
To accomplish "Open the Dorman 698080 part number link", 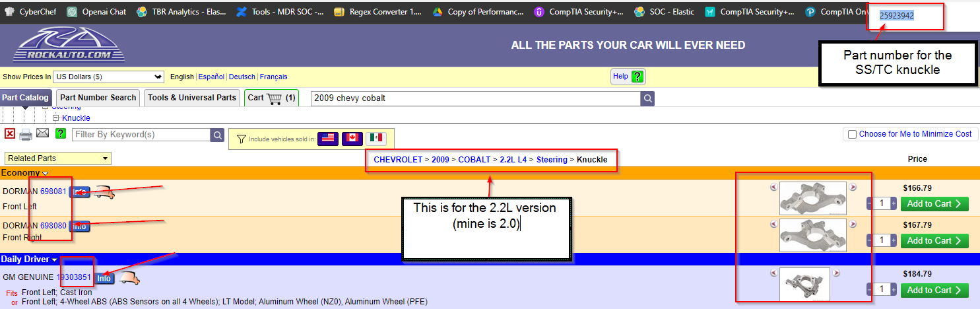I will [x=53, y=226].
